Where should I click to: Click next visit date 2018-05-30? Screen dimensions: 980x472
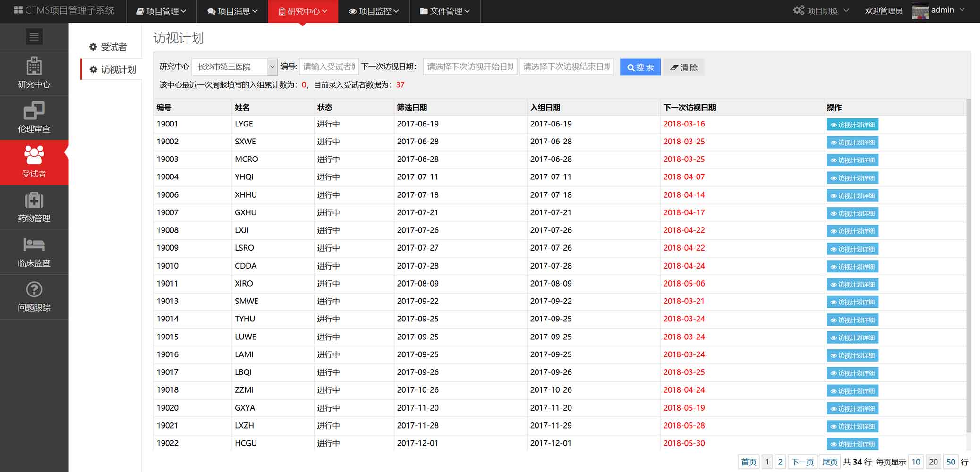684,443
